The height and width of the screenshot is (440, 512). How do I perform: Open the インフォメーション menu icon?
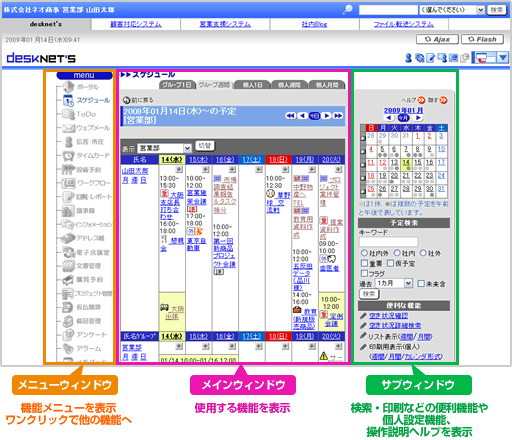[68, 224]
